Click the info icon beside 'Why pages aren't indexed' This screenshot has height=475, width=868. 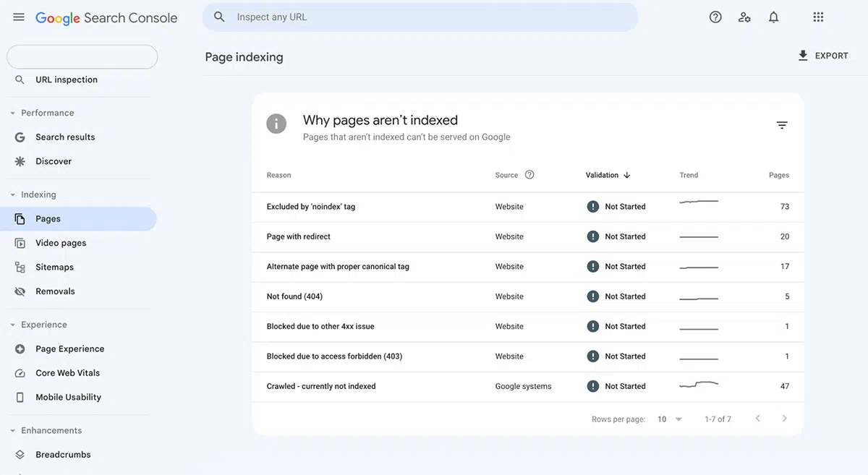pos(276,124)
